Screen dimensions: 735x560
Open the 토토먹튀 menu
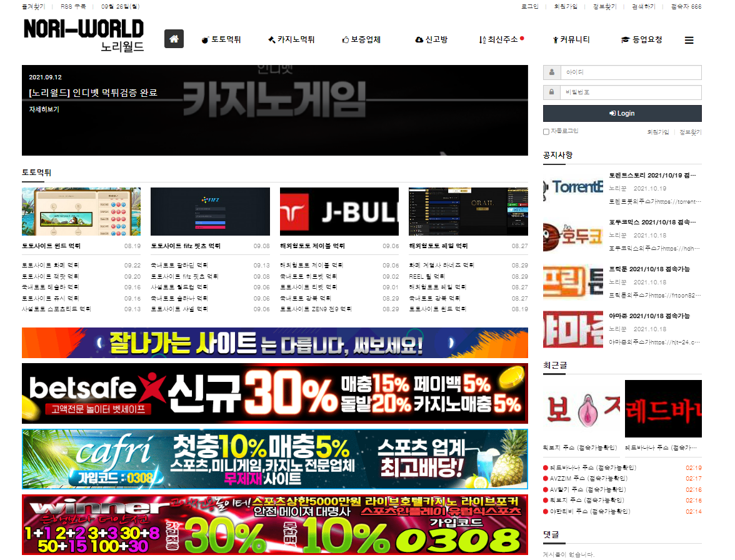click(x=221, y=40)
